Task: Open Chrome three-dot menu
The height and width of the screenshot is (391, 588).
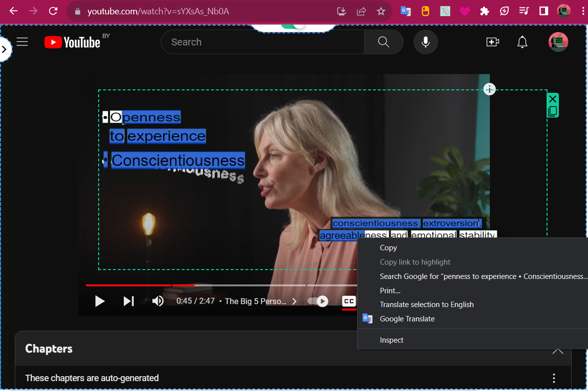Action: 583,11
